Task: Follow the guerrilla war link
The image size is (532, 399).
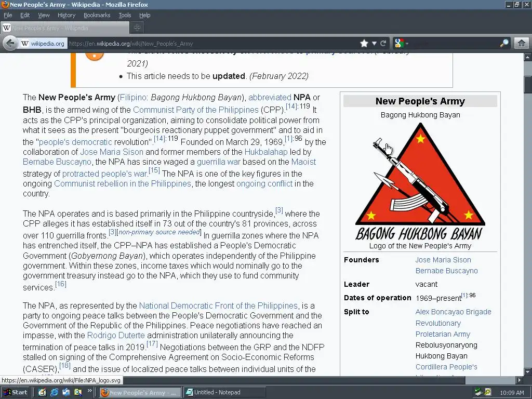Action: [219, 162]
